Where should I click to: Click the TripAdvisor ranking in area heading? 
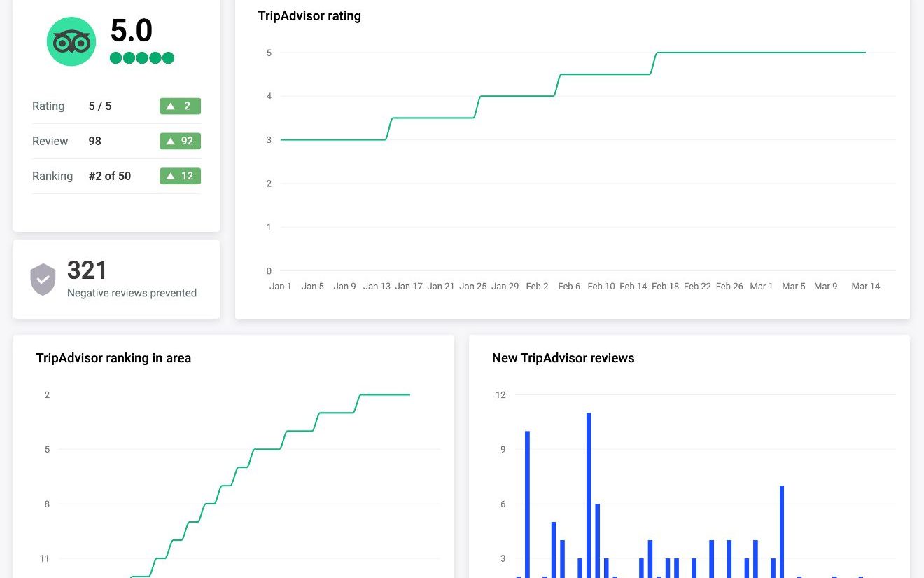click(113, 358)
